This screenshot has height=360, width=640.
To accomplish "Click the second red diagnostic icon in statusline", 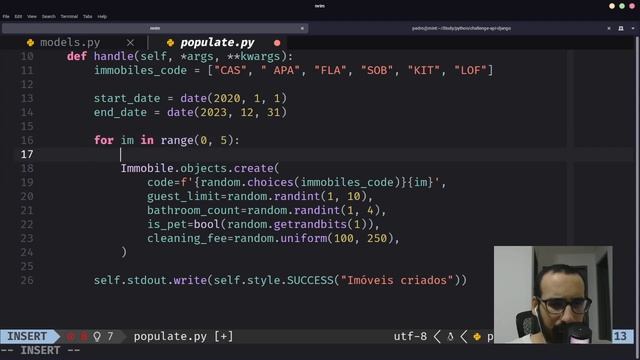I will [x=84, y=336].
